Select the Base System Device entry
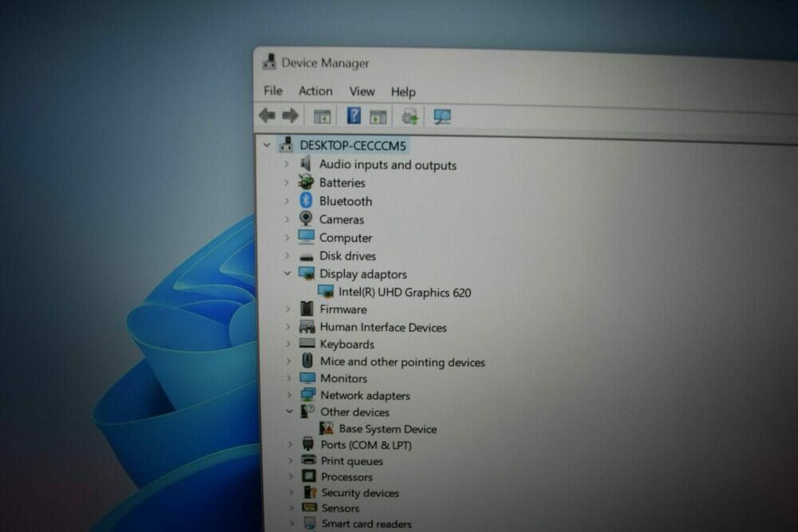The image size is (798, 532). [388, 429]
